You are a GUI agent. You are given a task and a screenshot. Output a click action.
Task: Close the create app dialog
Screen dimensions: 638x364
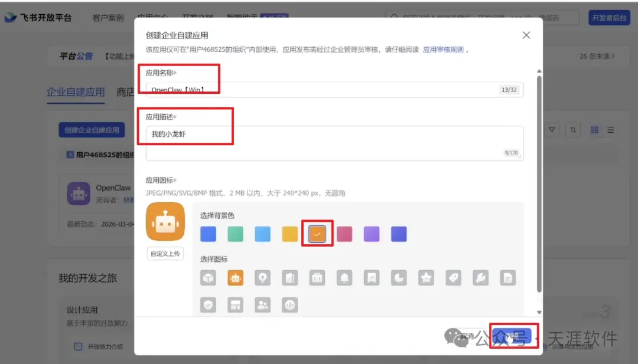point(526,35)
